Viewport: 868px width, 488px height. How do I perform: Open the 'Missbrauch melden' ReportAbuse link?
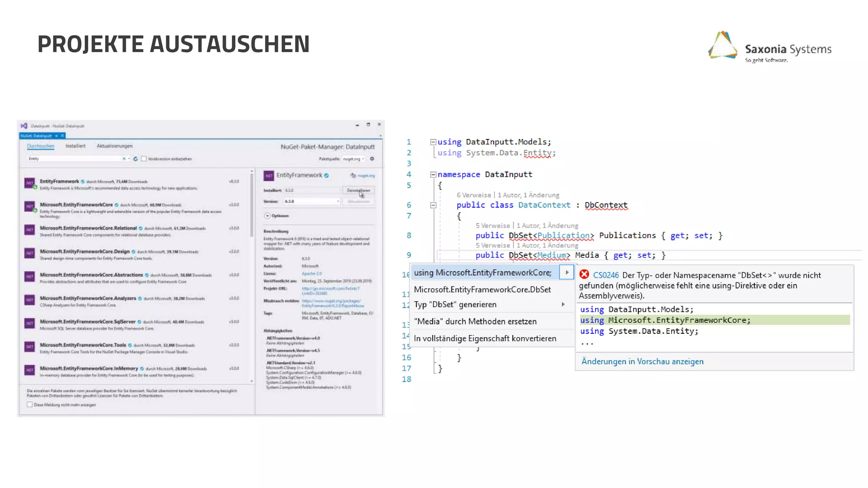[333, 303]
